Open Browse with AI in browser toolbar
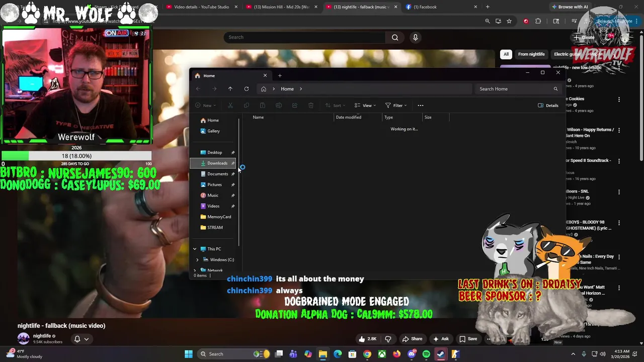The image size is (644, 362). 570,7
